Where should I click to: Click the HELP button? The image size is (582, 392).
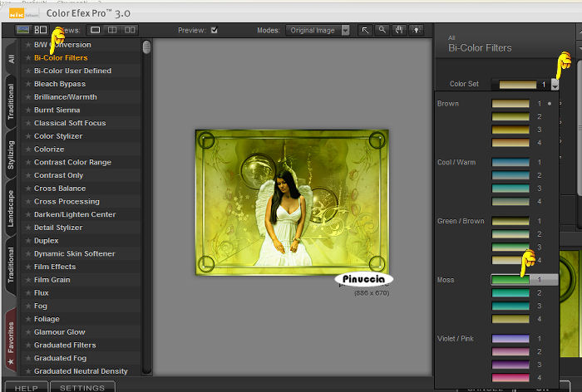coord(27,387)
